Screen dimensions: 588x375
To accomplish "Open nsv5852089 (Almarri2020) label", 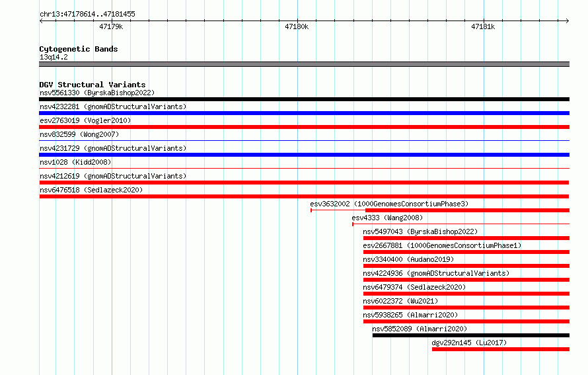I will (x=420, y=329).
